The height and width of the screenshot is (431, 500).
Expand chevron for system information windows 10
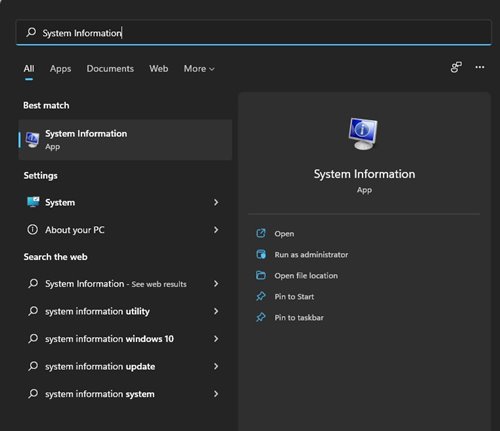[x=216, y=339]
